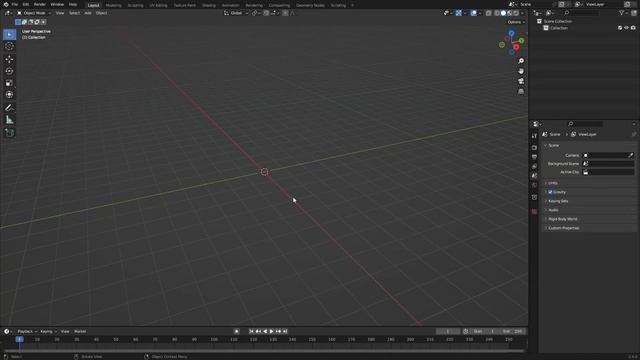The image size is (640, 360).
Task: Open the File menu
Action: 15,4
